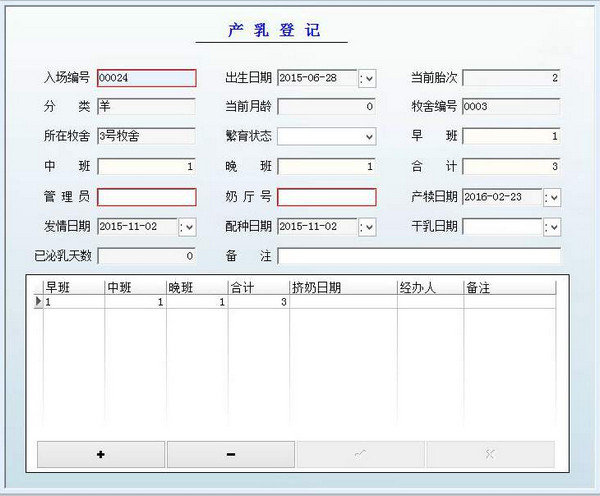600x496 pixels.
Task: Expand the 繁育状态 combo box
Action: tap(369, 136)
